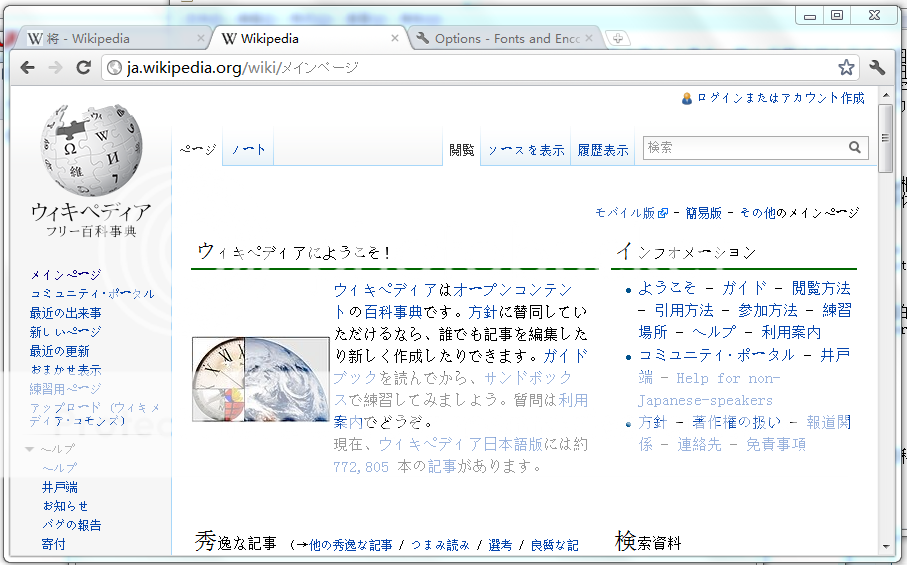Open コミュニティ・ポータル in the sidebar
Image resolution: width=907 pixels, height=565 pixels.
(x=92, y=294)
